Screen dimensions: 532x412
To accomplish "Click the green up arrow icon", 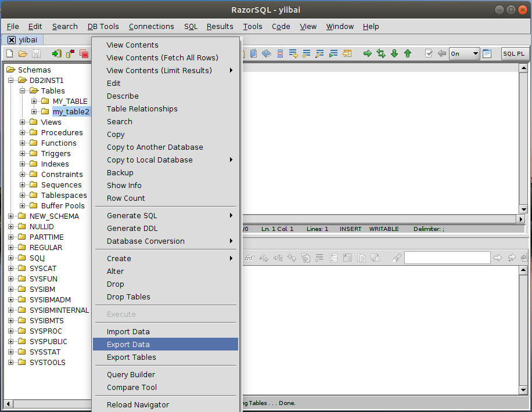I will tap(408, 54).
